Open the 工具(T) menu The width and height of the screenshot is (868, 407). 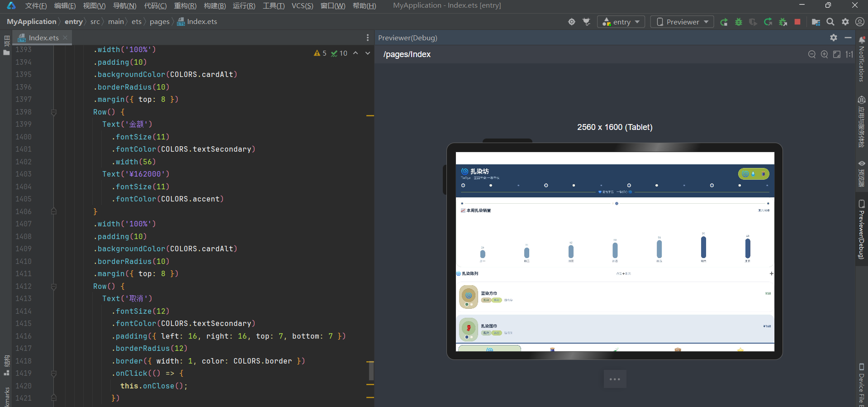[x=274, y=5]
